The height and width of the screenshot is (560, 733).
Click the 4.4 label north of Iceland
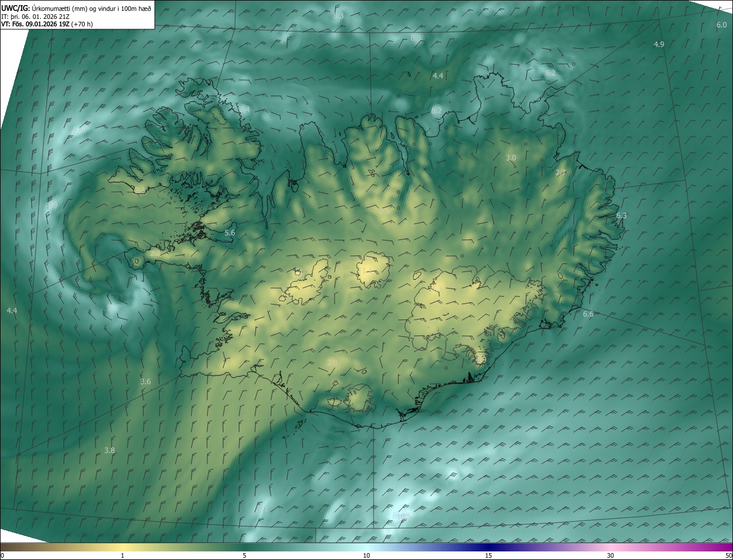point(438,76)
